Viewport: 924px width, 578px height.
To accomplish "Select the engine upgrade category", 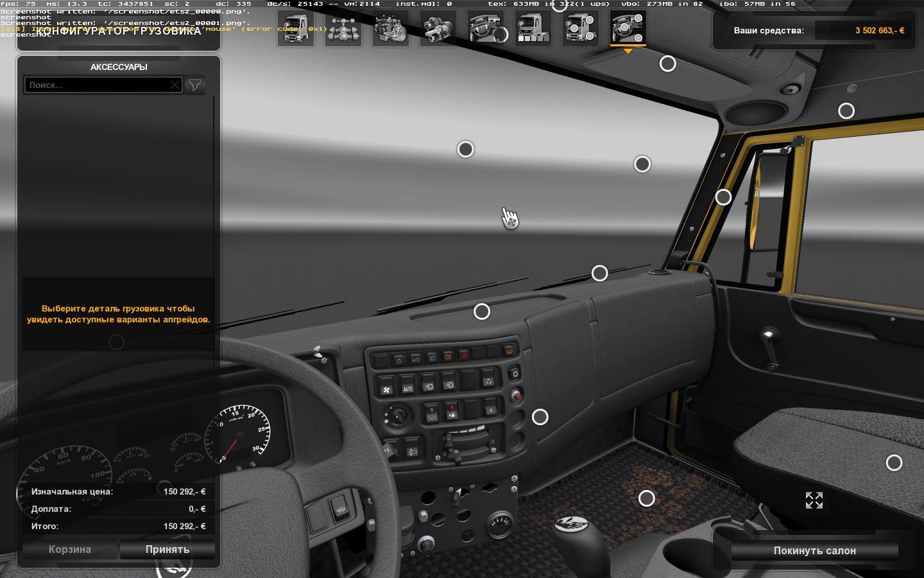I will click(x=391, y=29).
